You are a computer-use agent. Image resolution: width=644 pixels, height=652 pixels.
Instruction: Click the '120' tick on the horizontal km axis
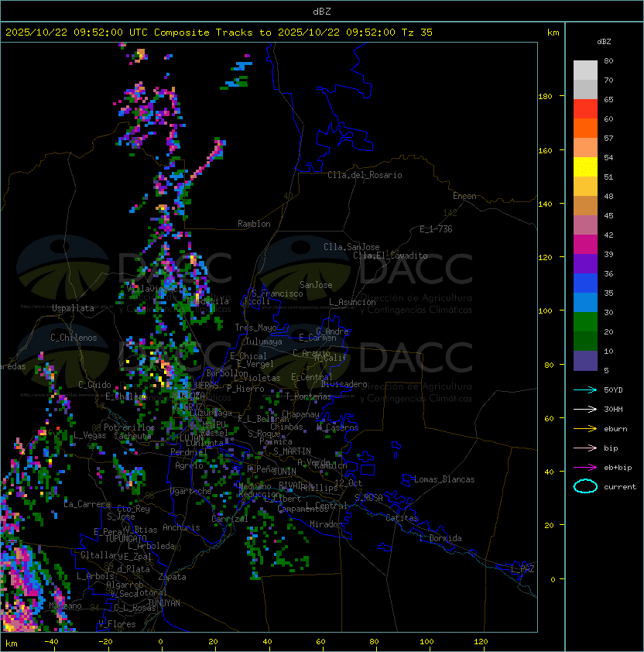(x=481, y=642)
